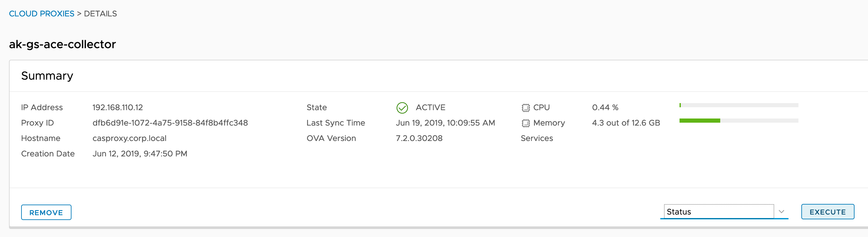Click the Last Sync Time value
The height and width of the screenshot is (237, 868).
pos(445,123)
